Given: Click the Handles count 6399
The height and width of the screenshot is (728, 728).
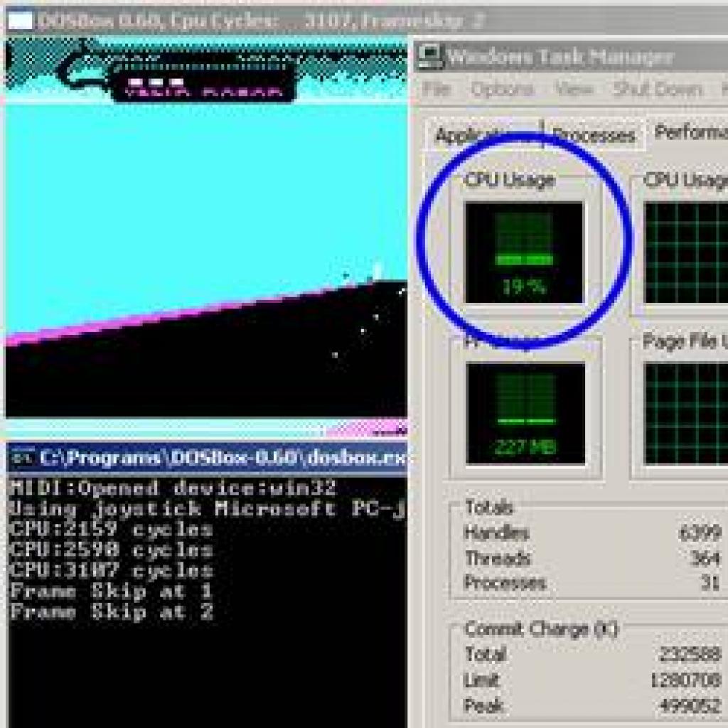Looking at the screenshot, I should tap(700, 533).
